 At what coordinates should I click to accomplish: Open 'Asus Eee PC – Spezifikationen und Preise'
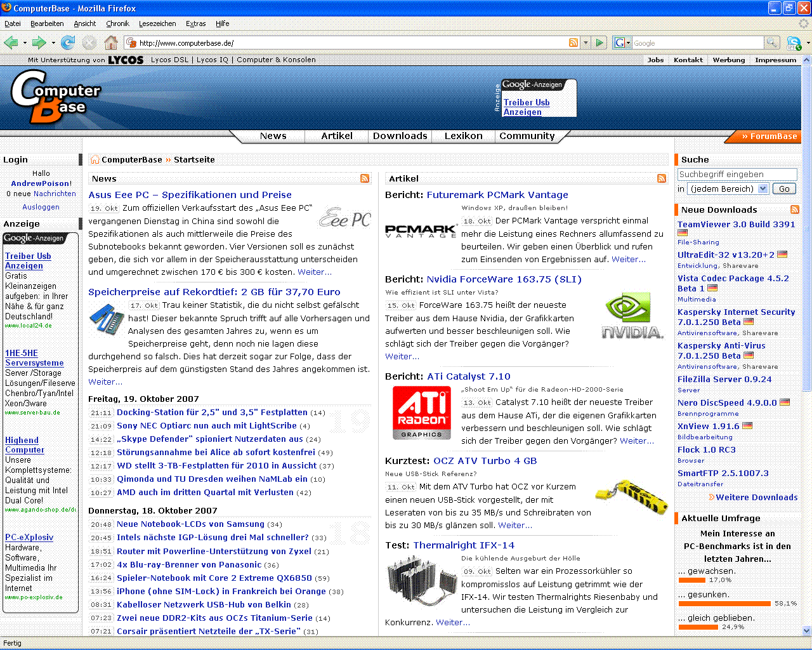point(190,195)
